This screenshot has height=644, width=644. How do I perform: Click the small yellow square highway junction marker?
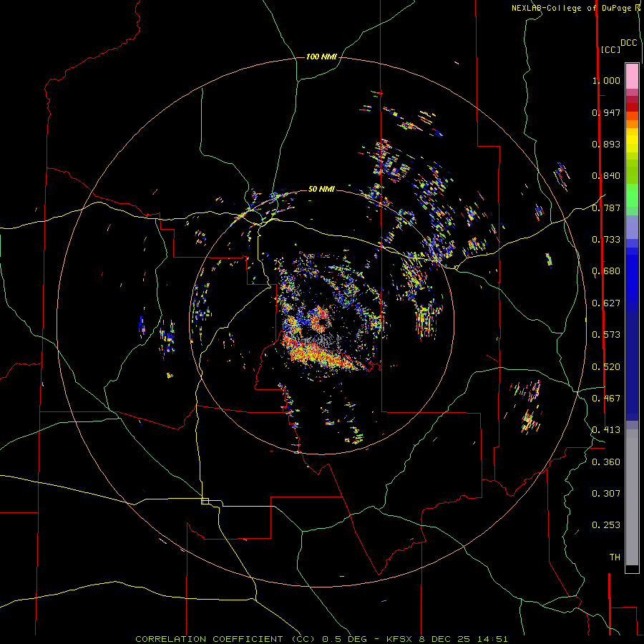(x=205, y=501)
